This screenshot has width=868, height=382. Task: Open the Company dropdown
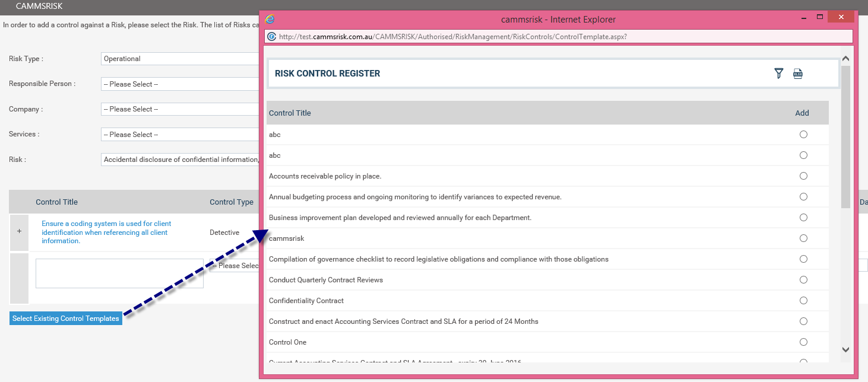pos(180,109)
